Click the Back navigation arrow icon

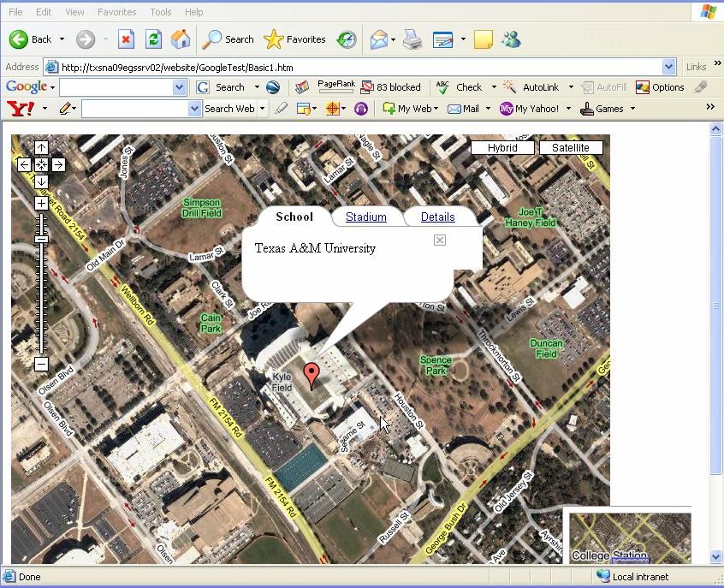tap(19, 39)
